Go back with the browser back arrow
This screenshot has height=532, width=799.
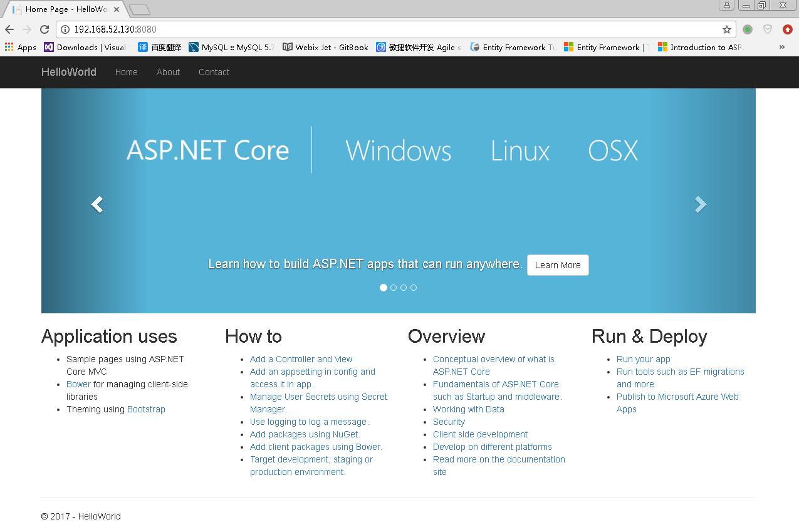coord(9,29)
